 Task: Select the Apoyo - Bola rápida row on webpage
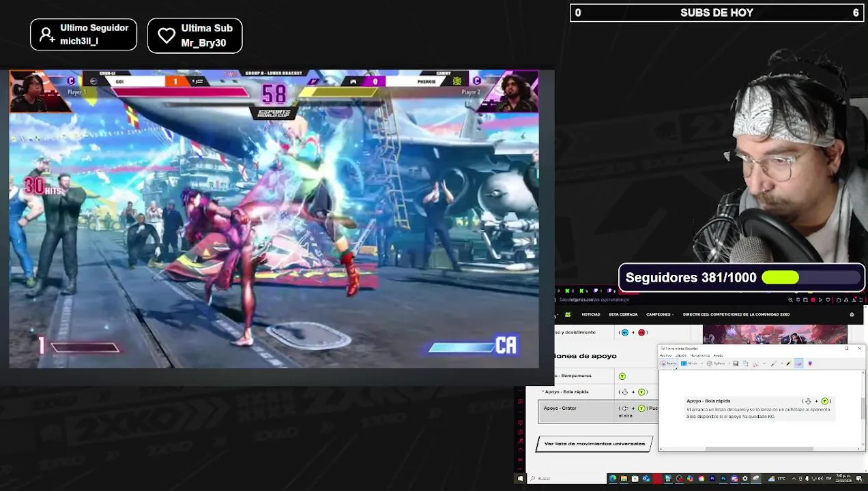point(598,391)
